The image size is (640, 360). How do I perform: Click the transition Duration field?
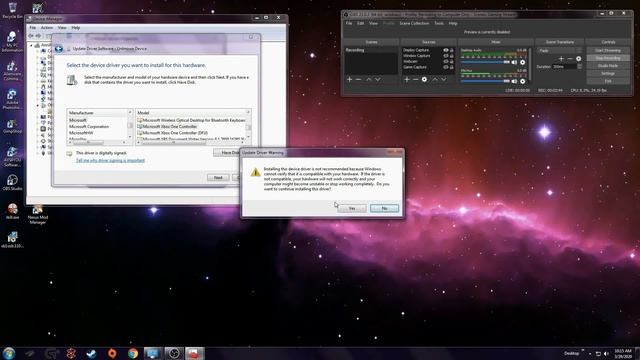[x=567, y=67]
